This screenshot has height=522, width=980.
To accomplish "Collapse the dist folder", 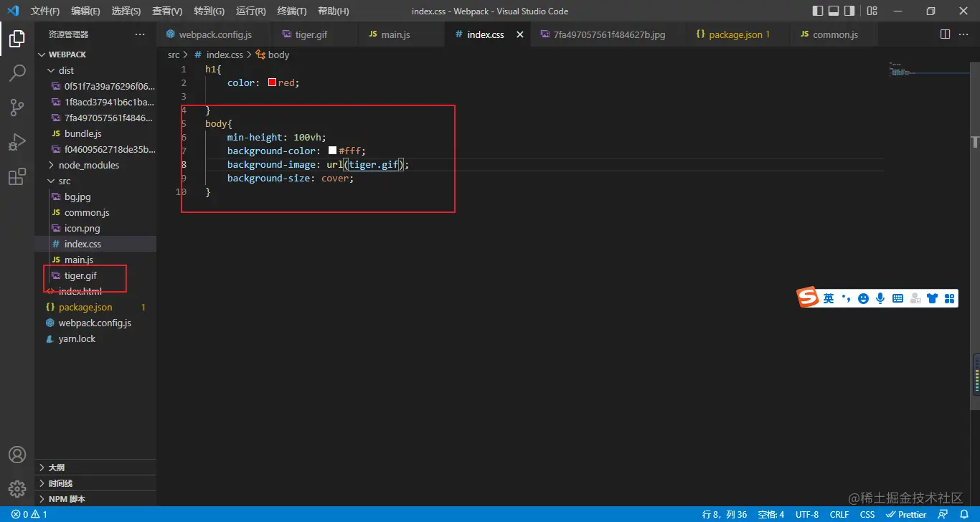I will (95, 70).
